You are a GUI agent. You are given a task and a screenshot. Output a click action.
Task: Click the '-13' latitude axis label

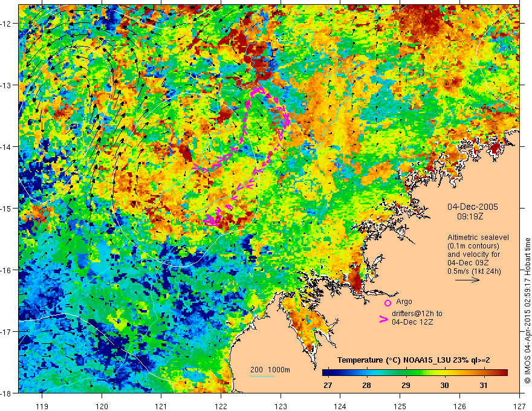point(6,85)
